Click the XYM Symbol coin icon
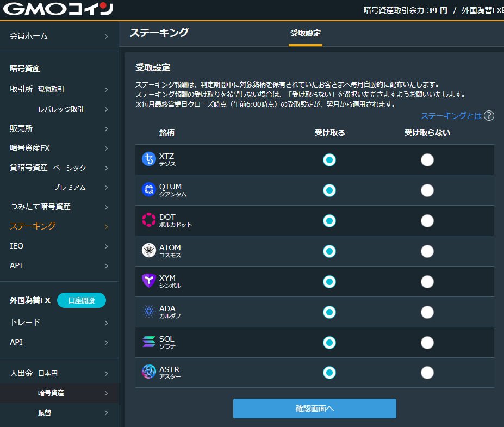 click(149, 281)
